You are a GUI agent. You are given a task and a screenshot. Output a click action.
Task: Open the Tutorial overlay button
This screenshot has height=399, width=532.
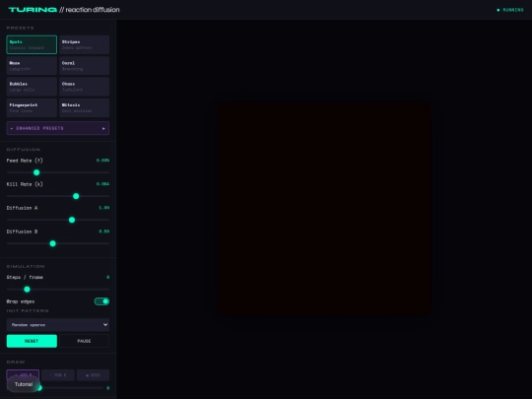point(24,384)
